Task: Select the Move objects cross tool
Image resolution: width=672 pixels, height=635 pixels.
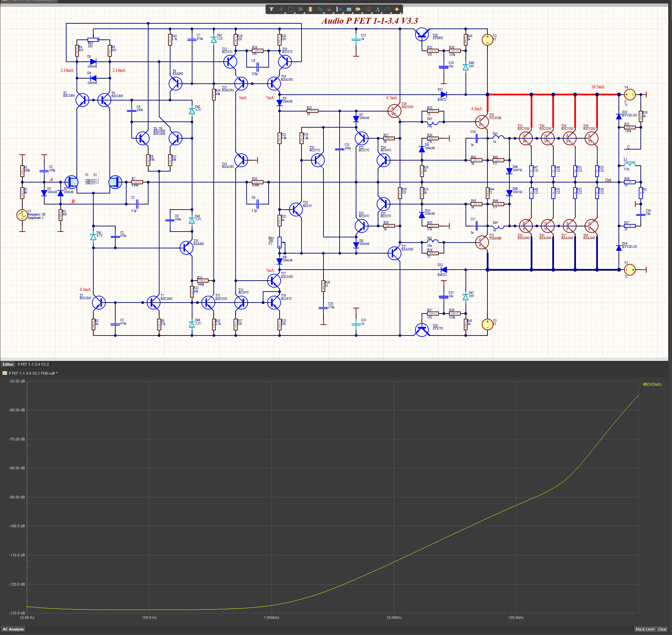Action: pyautogui.click(x=281, y=9)
